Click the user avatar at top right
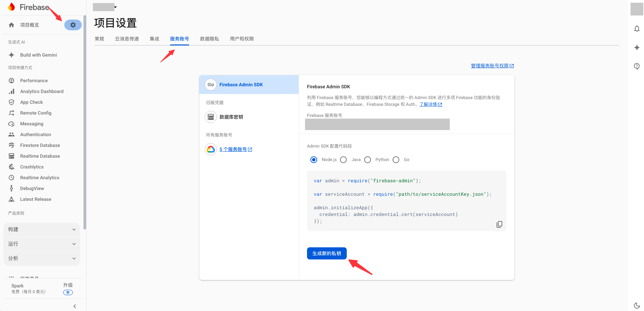 pos(637,9)
